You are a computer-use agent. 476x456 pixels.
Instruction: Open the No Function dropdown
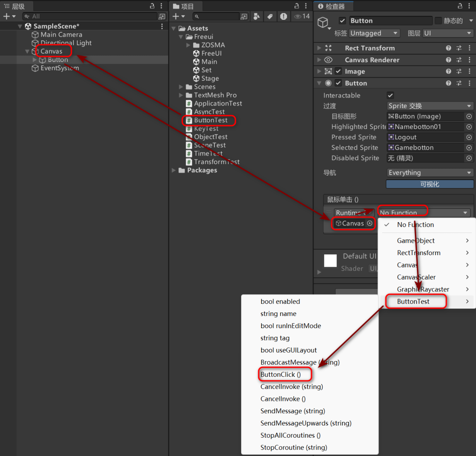[x=424, y=213]
